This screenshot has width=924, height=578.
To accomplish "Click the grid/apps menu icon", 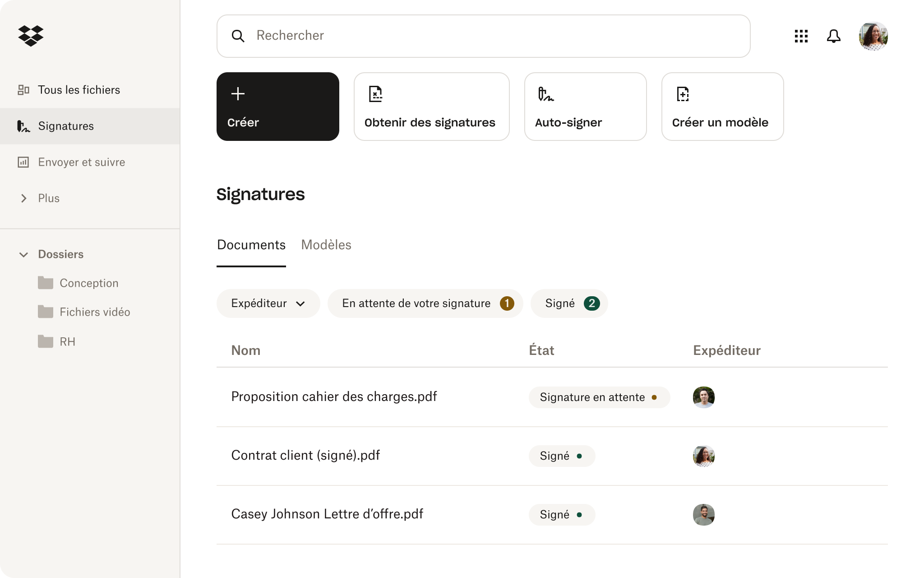I will (x=802, y=36).
